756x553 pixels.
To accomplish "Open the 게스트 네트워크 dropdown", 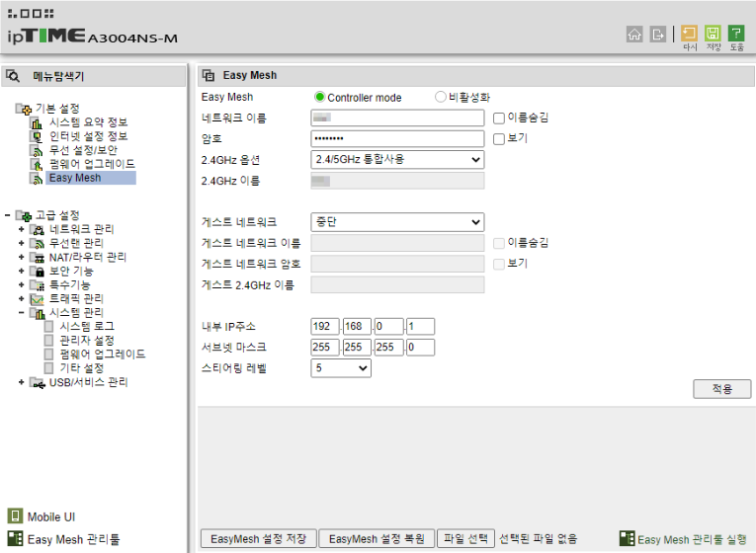I will click(397, 222).
